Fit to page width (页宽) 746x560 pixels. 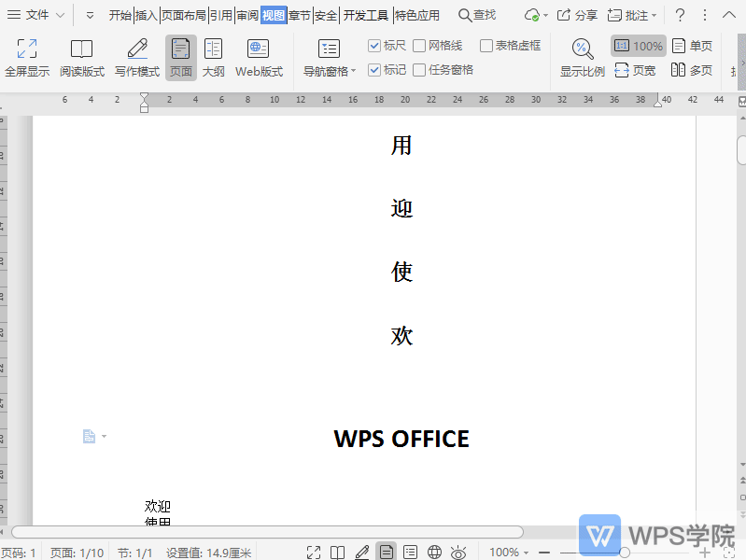pyautogui.click(x=635, y=70)
